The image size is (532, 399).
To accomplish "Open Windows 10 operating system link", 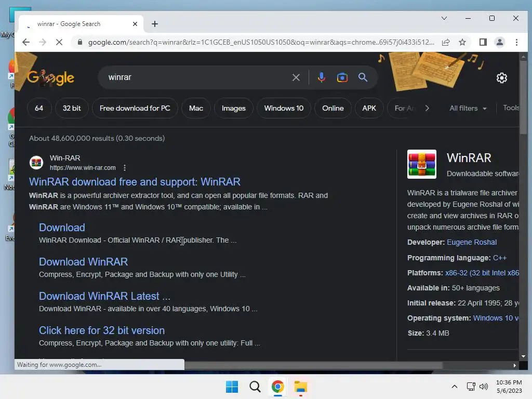I will coord(496,318).
